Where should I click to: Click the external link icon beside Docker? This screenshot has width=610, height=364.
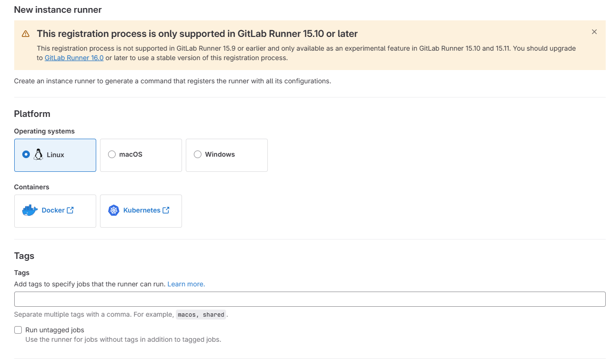point(70,210)
